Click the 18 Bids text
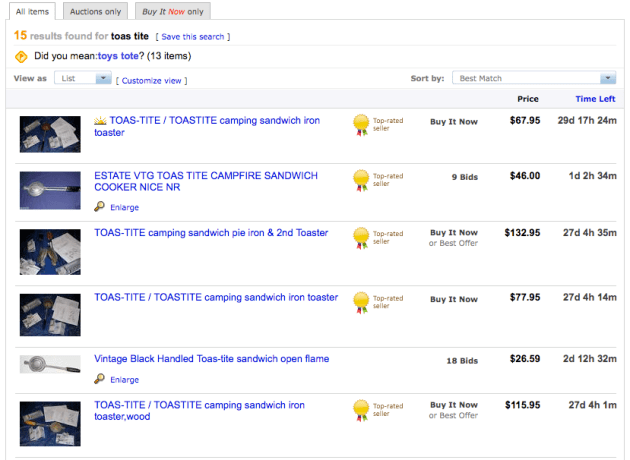 tap(462, 361)
